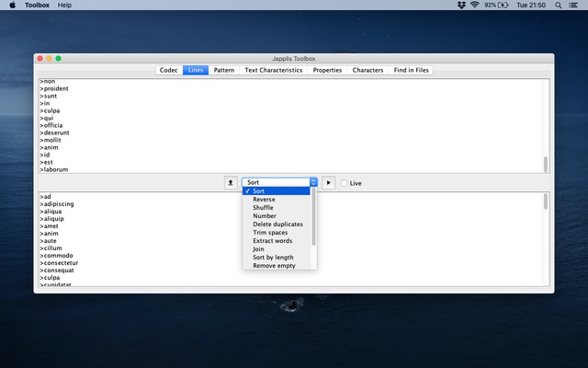
Task: Click the red close window button
Action: click(40, 59)
